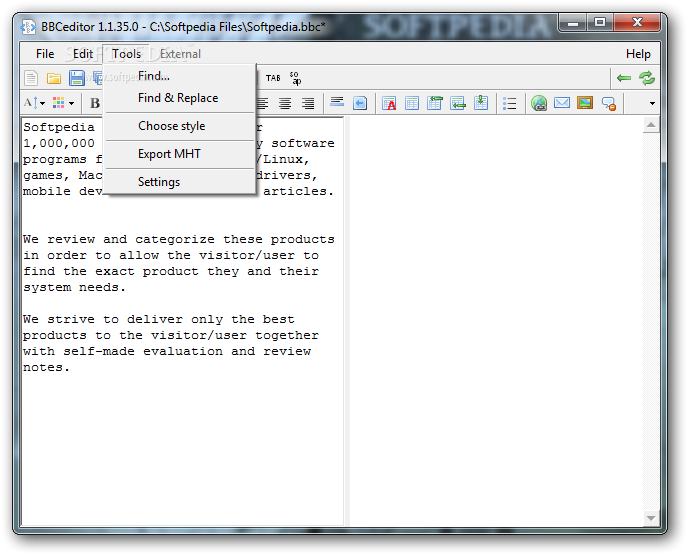Click the table icon with bottom green arrow
The height and width of the screenshot is (555, 688).
(458, 103)
